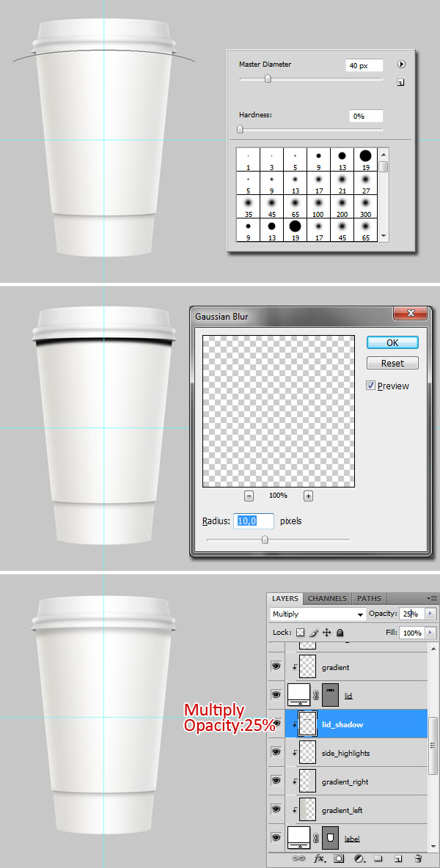
Task: Click the Master Diameter slider handle
Action: point(268,79)
